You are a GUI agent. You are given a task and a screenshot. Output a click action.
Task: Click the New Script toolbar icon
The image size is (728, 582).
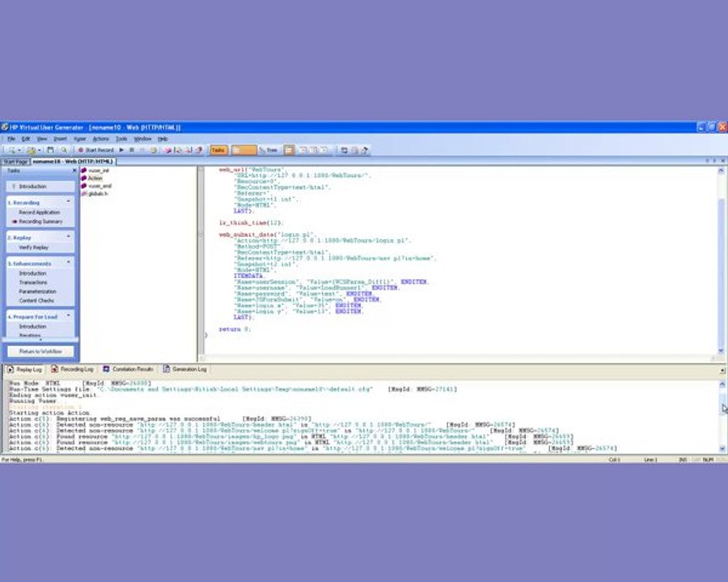pos(11,150)
